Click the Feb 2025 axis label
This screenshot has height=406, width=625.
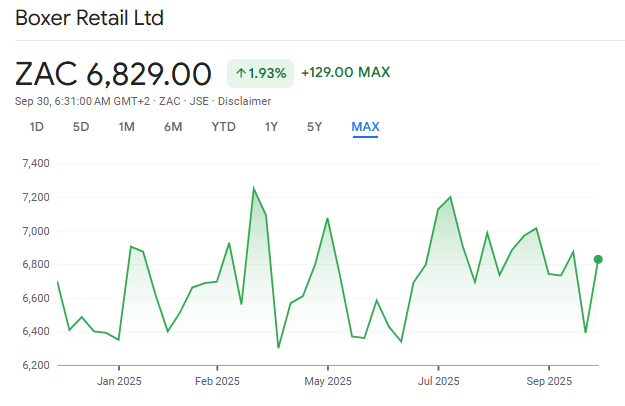click(x=217, y=381)
